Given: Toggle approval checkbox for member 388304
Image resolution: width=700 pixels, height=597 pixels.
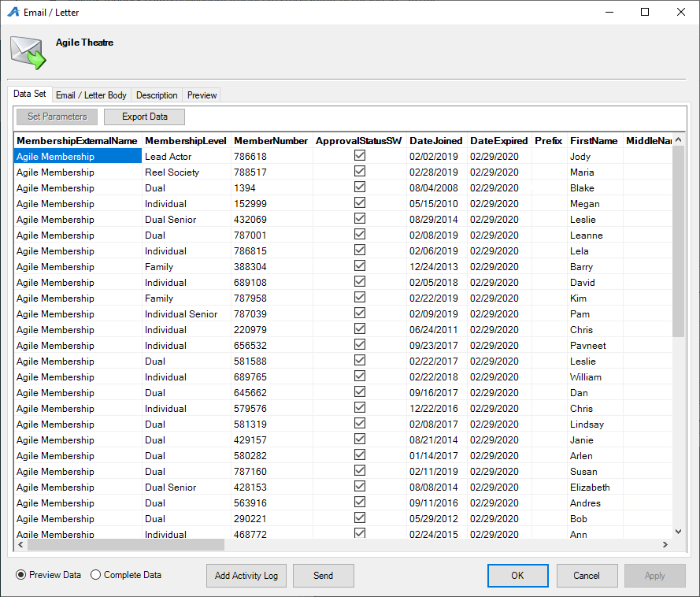Looking at the screenshot, I should 360,265.
